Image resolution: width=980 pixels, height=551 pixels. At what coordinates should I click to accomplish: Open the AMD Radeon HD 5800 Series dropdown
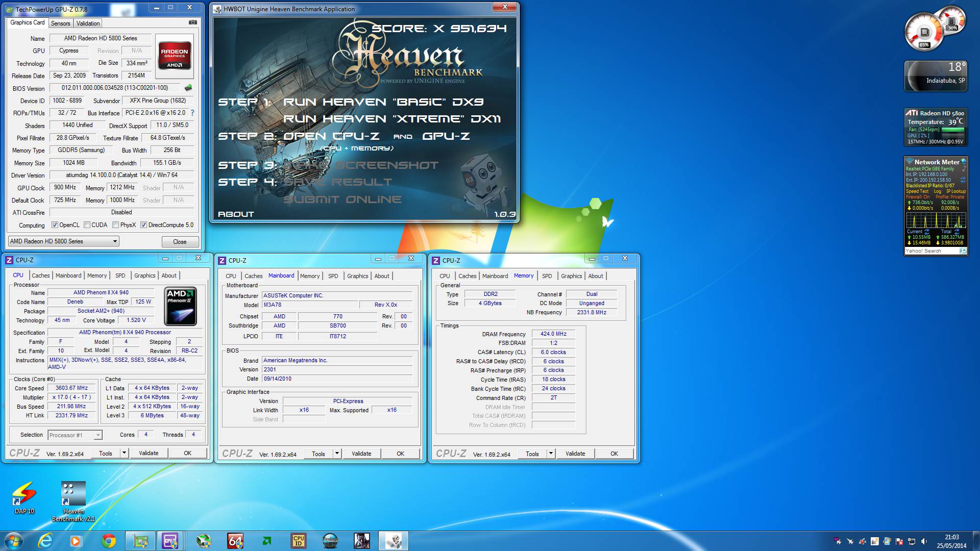click(64, 241)
